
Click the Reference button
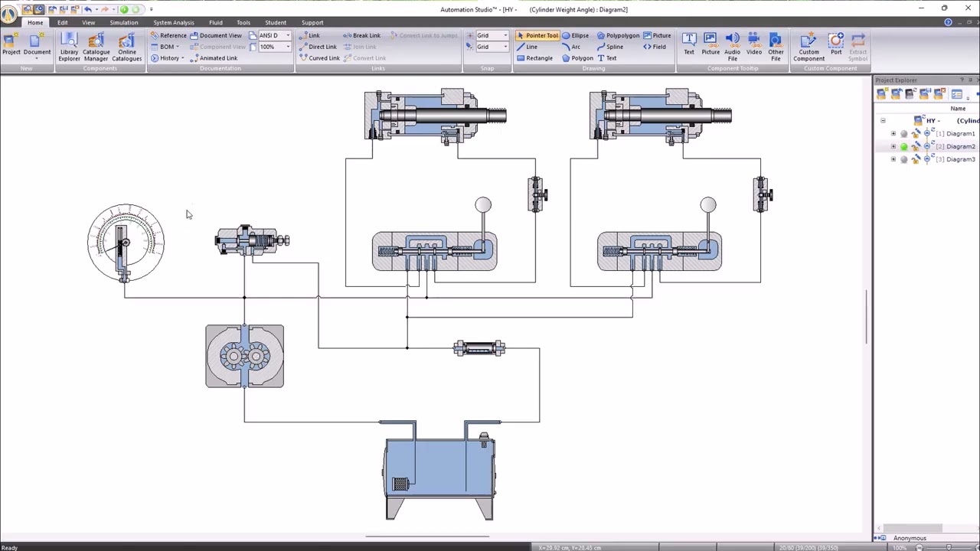point(168,35)
